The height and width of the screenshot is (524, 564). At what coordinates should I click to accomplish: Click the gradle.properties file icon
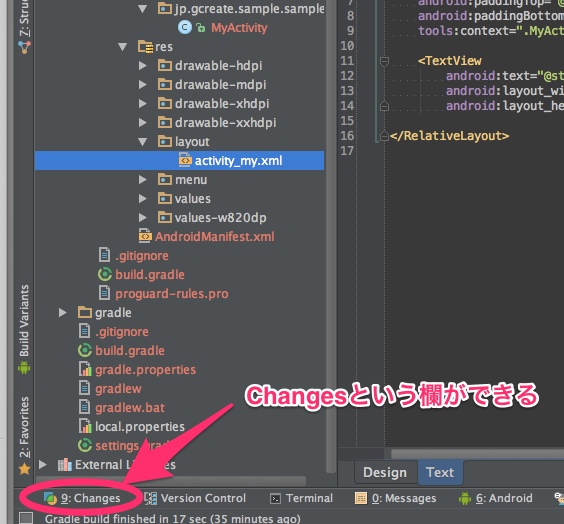click(x=85, y=369)
